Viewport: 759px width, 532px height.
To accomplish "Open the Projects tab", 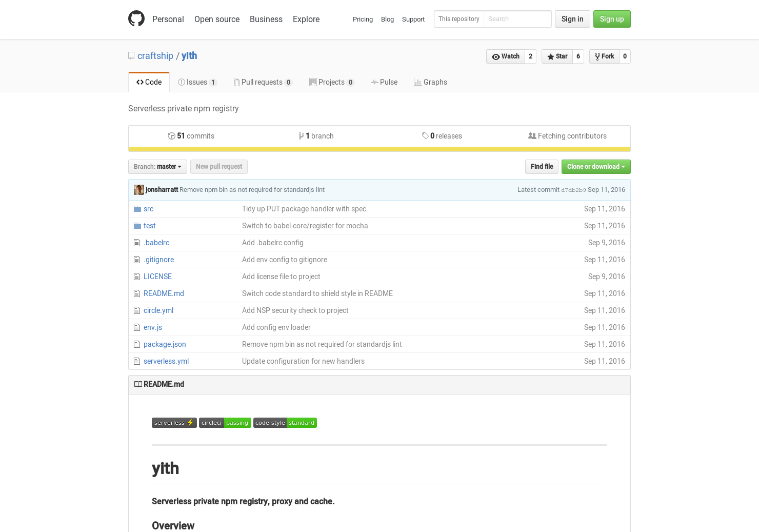I will 331,82.
